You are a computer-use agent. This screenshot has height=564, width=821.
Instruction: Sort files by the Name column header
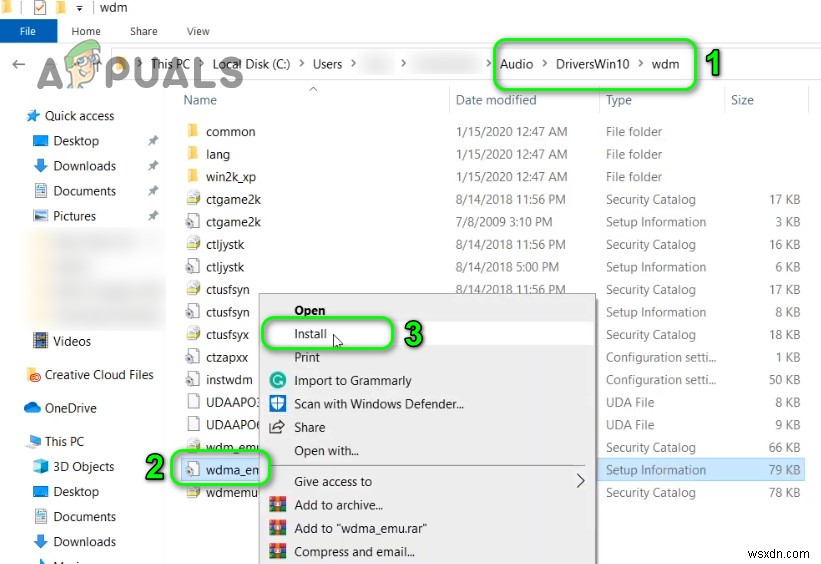(200, 100)
